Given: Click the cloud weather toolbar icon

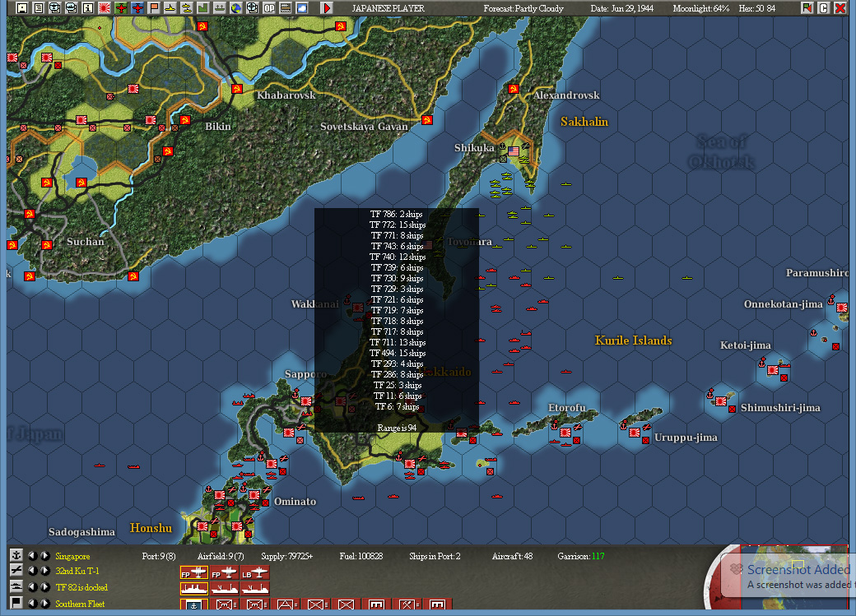Looking at the screenshot, I should click(x=302, y=7).
